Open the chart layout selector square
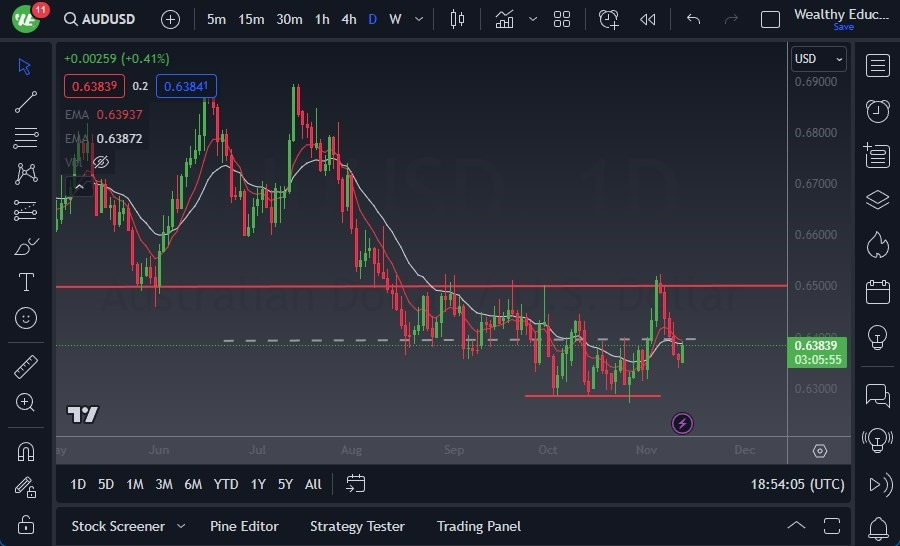900x546 pixels. (770, 20)
